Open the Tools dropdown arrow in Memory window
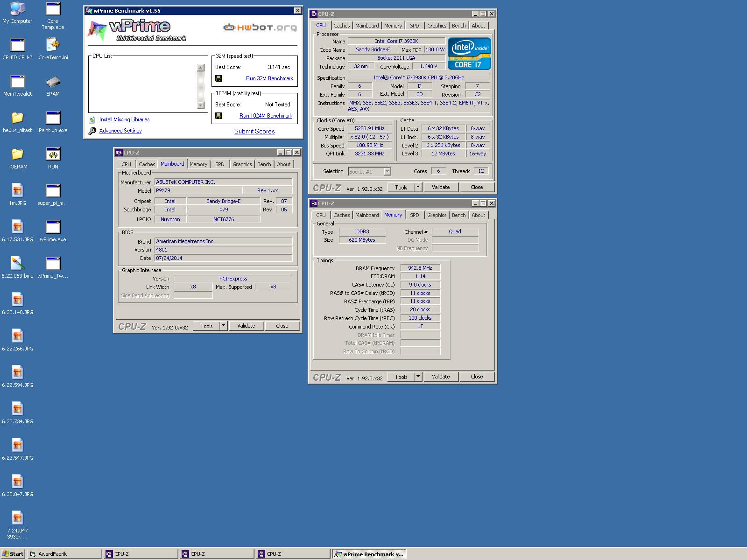The width and height of the screenshot is (747, 560). [x=418, y=377]
